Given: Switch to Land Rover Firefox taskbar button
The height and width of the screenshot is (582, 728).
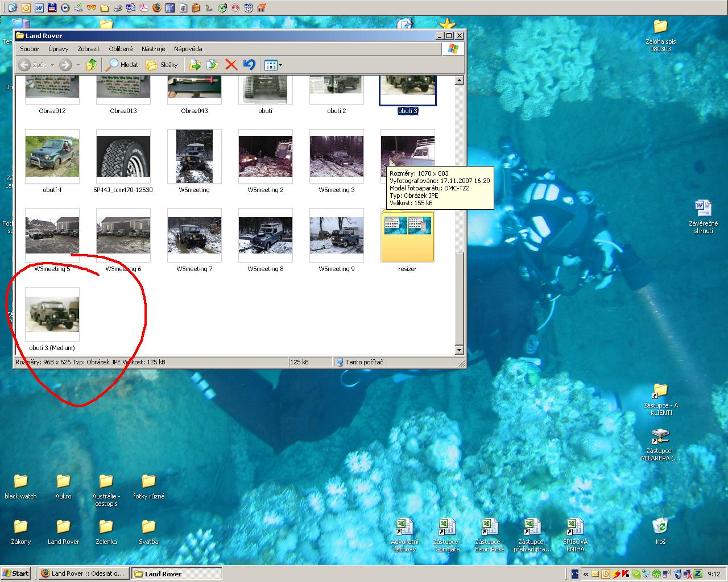Looking at the screenshot, I should point(83,573).
